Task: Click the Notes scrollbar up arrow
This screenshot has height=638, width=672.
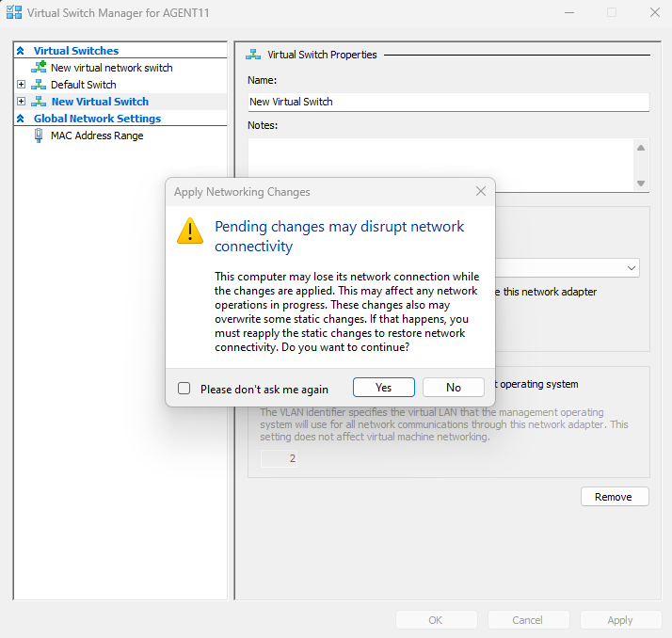Action: click(x=641, y=148)
